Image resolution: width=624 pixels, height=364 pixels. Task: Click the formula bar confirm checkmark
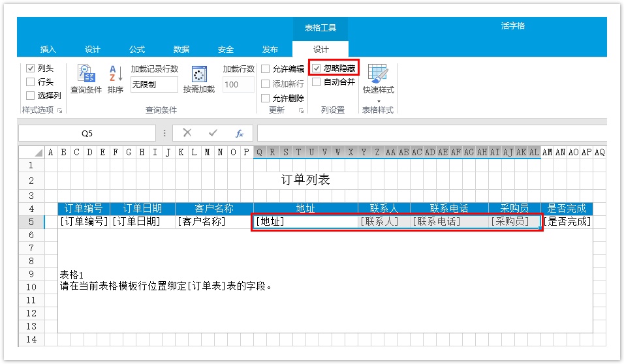213,133
